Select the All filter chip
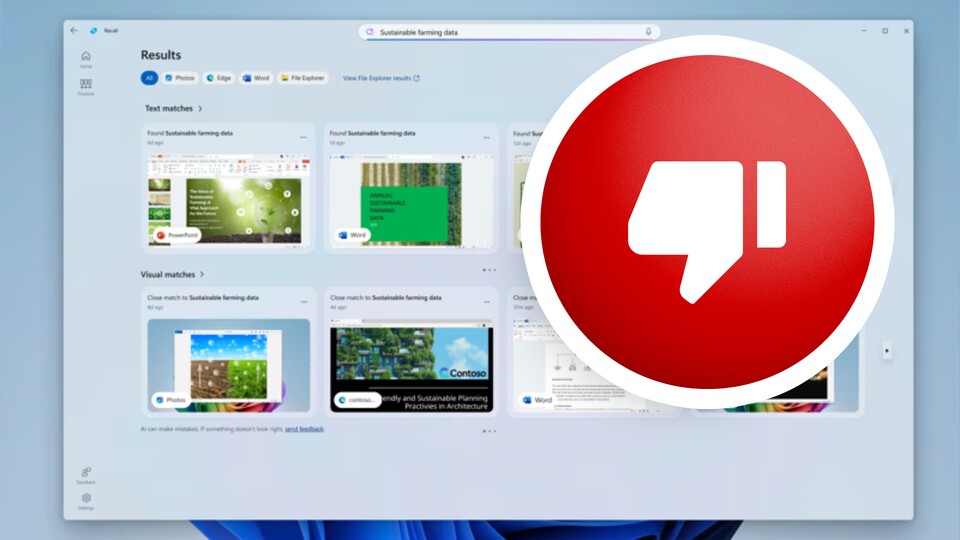Image resolution: width=960 pixels, height=540 pixels. pyautogui.click(x=149, y=77)
